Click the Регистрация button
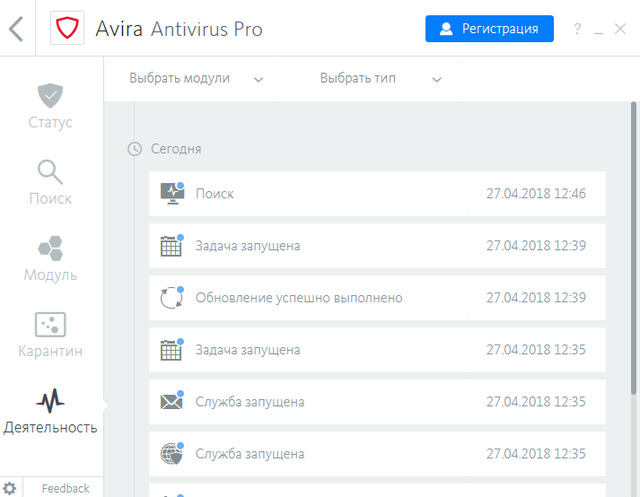 click(x=489, y=29)
